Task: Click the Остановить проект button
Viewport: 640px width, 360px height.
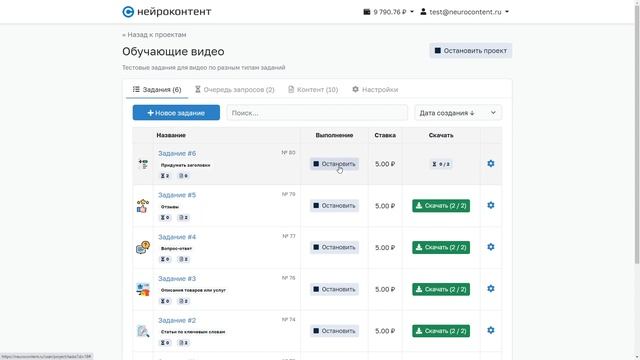Action: pos(471,51)
